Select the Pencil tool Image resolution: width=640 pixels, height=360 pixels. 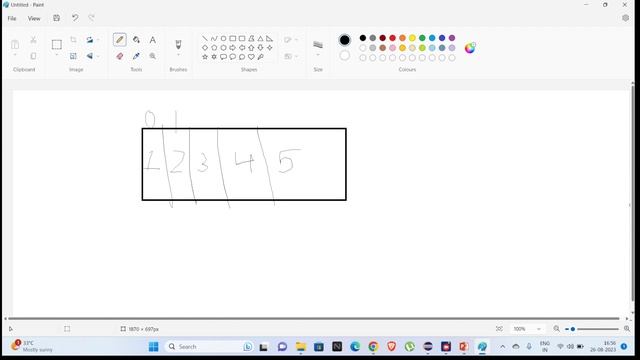(x=120, y=40)
